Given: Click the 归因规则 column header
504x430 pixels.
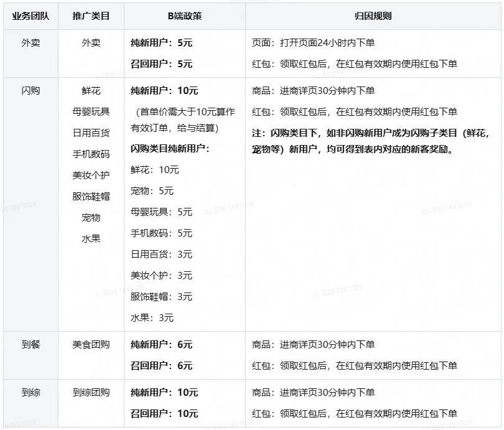Looking at the screenshot, I should point(373,16).
